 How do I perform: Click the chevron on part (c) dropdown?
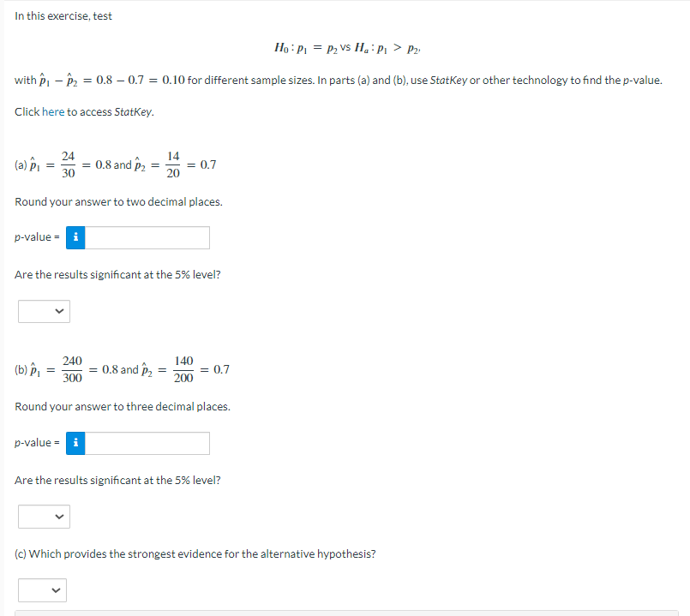point(58,589)
